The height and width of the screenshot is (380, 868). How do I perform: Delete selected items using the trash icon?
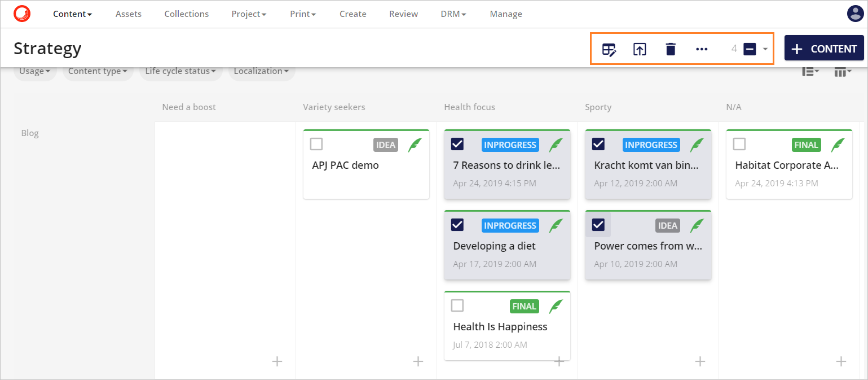coord(670,49)
